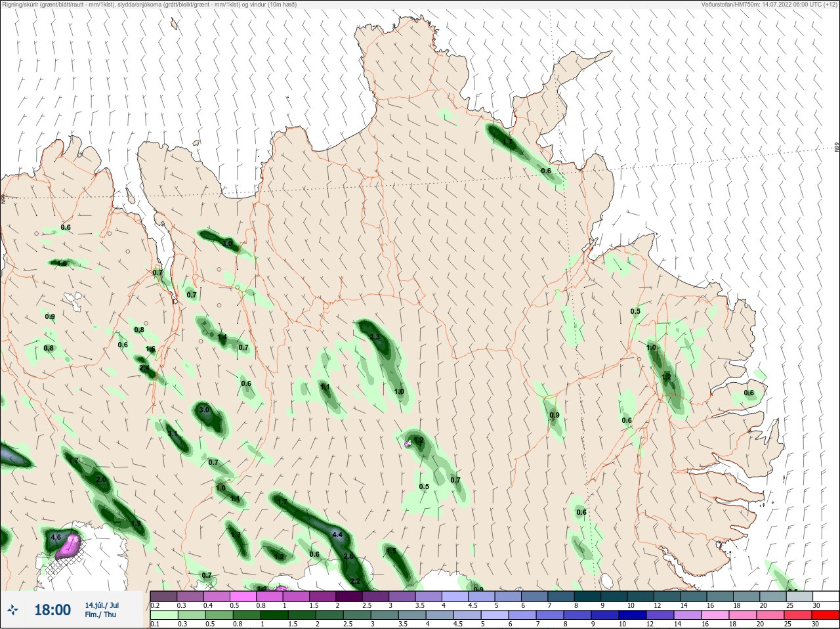Click the 3.1 precipitation value

tap(173, 433)
